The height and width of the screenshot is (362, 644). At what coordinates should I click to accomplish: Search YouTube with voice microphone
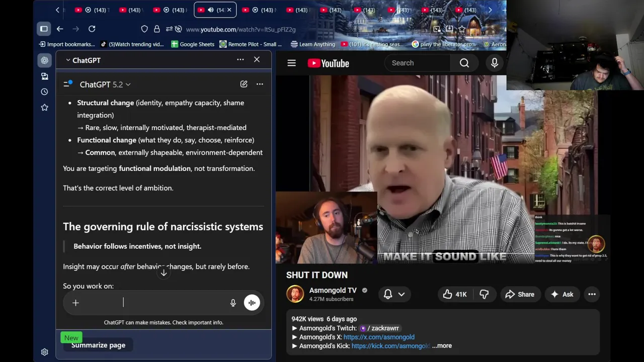[495, 63]
